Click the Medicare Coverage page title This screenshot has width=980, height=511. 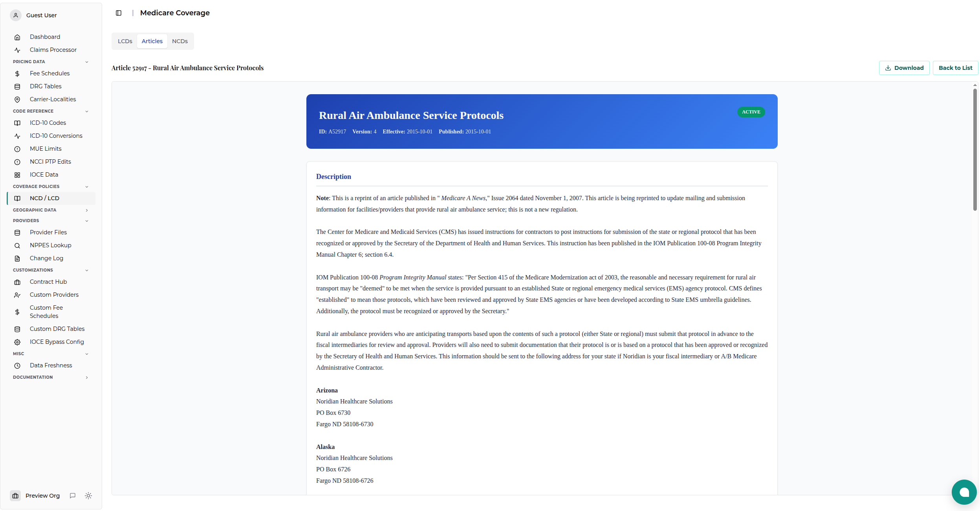(x=175, y=13)
